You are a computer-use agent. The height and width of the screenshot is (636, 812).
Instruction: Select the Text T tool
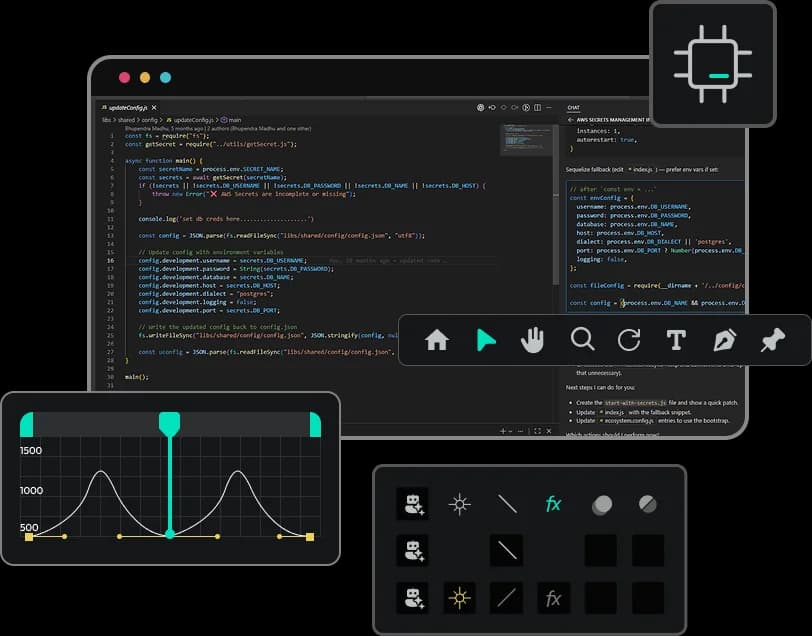point(676,340)
